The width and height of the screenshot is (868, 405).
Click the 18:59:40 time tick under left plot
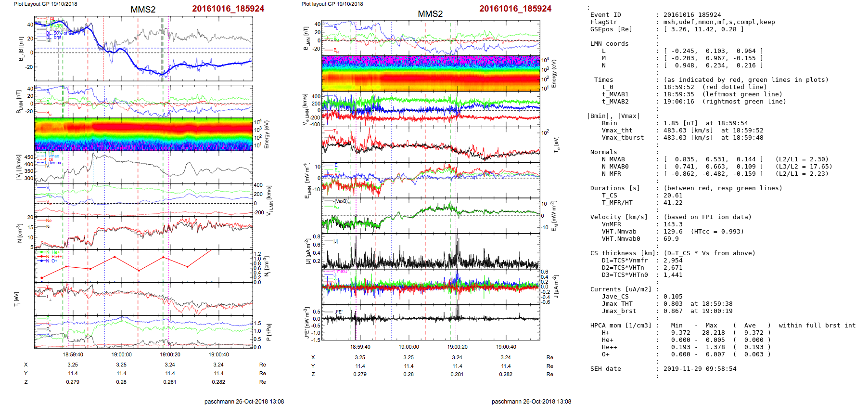[x=73, y=354]
